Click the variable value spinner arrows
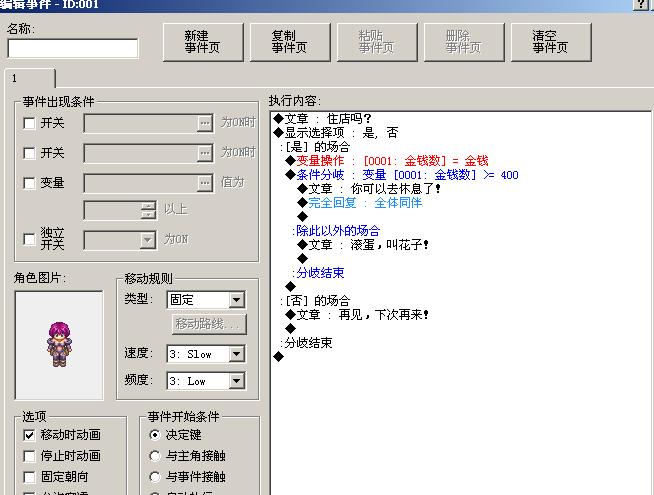 pyautogui.click(x=148, y=210)
